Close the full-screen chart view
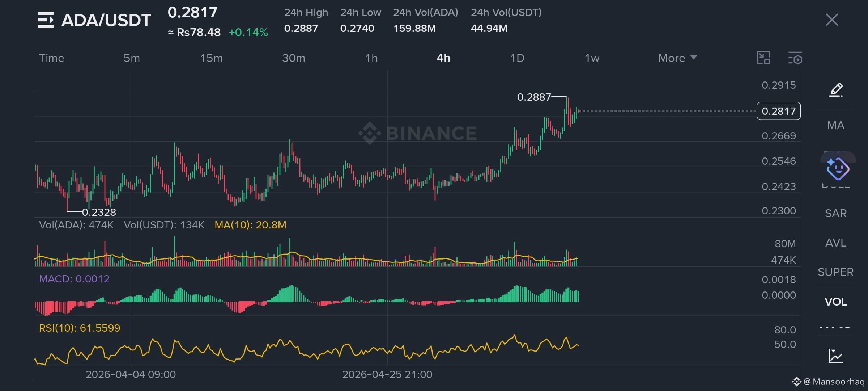This screenshot has height=391, width=868. [832, 20]
